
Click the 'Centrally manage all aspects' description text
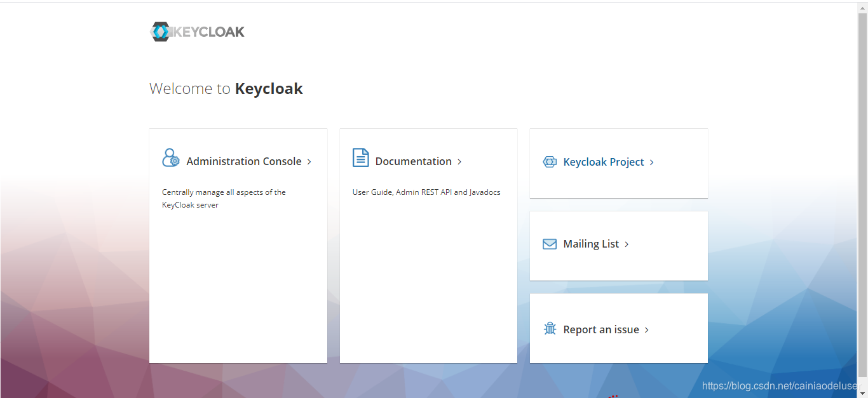click(224, 199)
